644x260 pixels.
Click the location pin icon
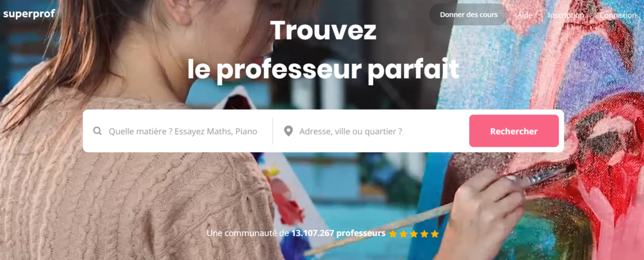click(288, 131)
